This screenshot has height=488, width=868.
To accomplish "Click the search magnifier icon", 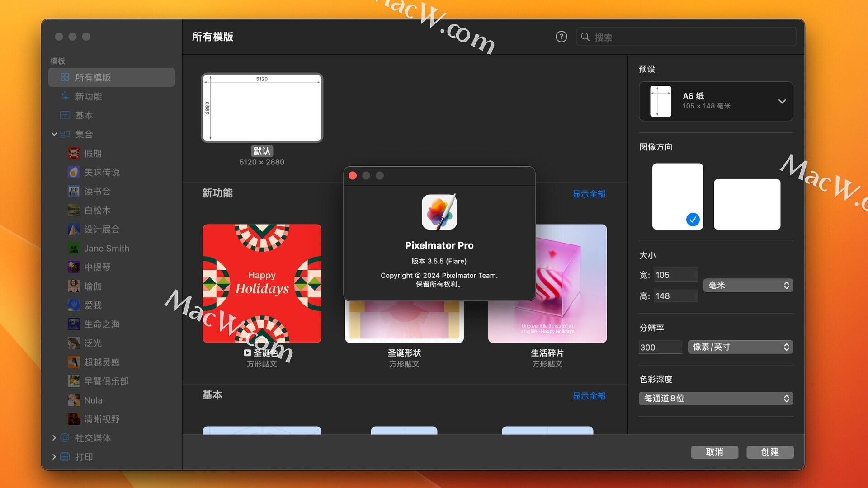I will point(585,37).
